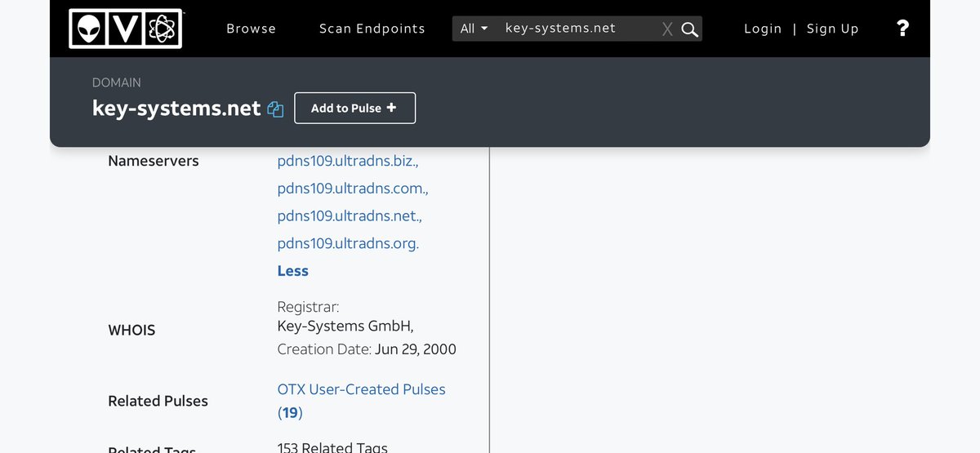The width and height of the screenshot is (980, 453).
Task: Open the Browse menu item
Action: 251,29
